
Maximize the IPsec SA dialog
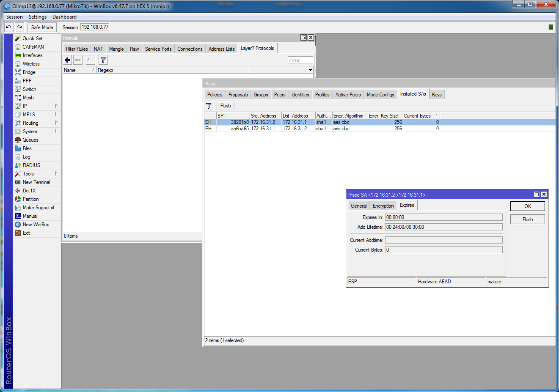point(537,195)
